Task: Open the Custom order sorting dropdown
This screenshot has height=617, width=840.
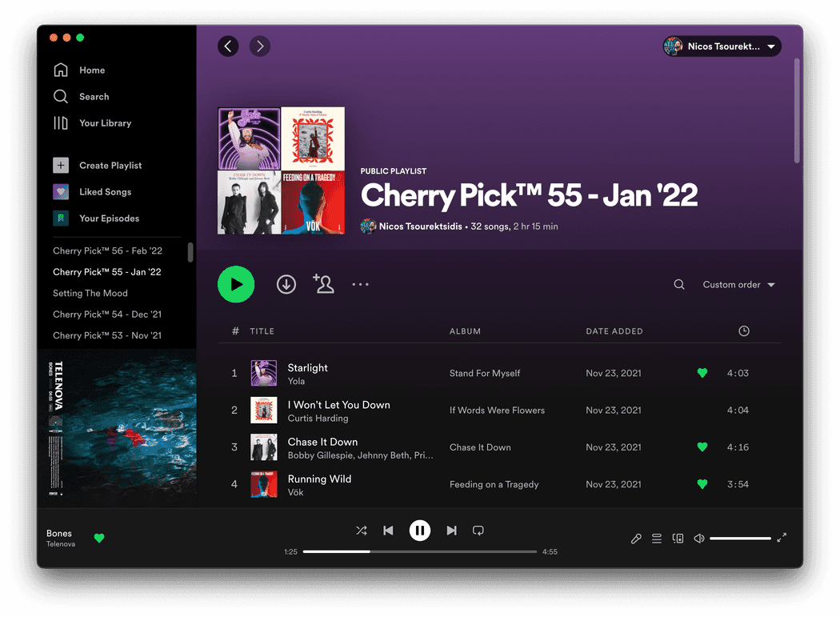Action: pyautogui.click(x=737, y=284)
